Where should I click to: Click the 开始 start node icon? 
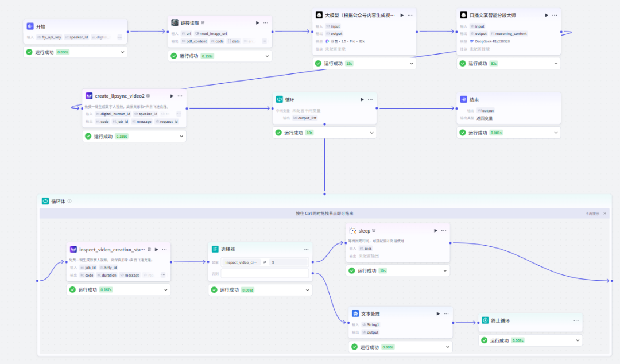(x=30, y=26)
